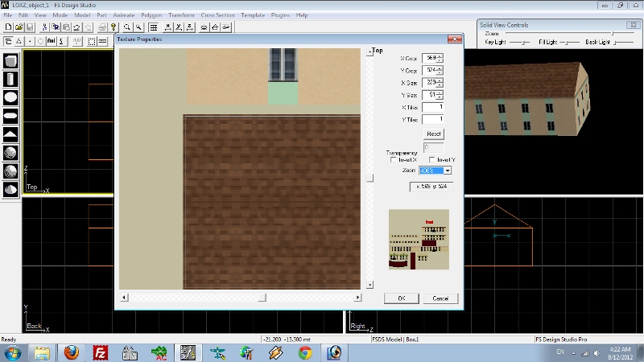Open the Polygon menu
This screenshot has height=362, width=644.
click(151, 15)
